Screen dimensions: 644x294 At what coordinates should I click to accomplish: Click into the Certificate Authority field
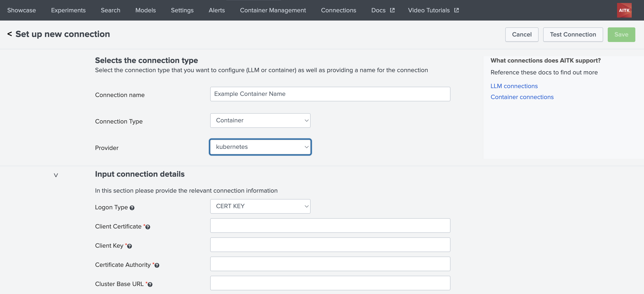point(330,264)
